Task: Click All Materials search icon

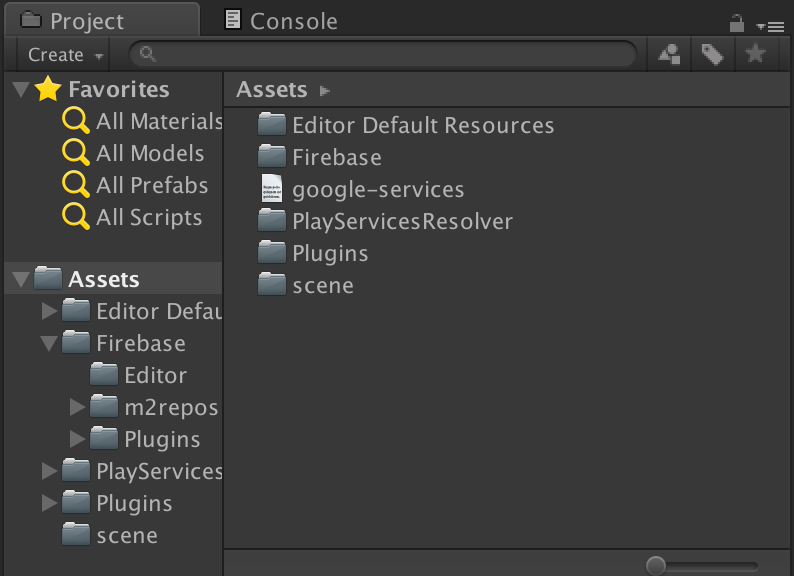Action: 76,121
